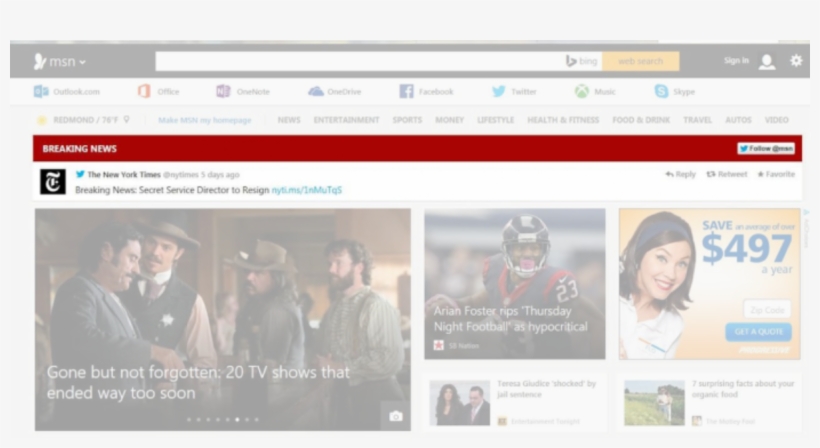The width and height of the screenshot is (820, 448).
Task: Open the settings gear icon
Action: (796, 61)
